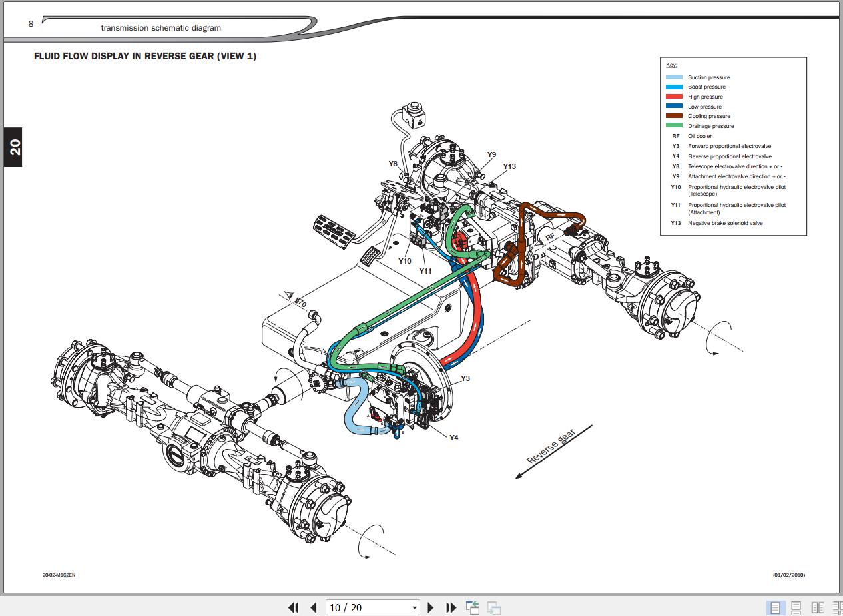Select two-page facing layout
Image resolution: width=843 pixels, height=616 pixels.
(818, 607)
